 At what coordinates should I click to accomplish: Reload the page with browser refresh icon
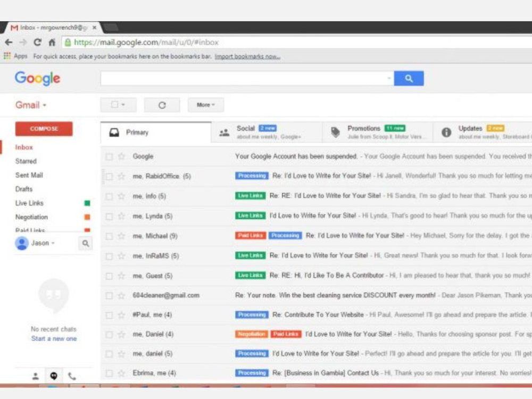coord(37,42)
